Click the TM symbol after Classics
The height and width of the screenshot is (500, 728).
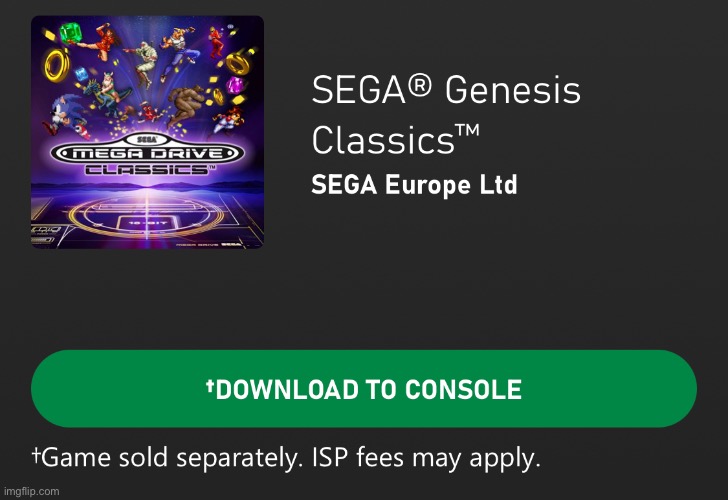pyautogui.click(x=468, y=130)
